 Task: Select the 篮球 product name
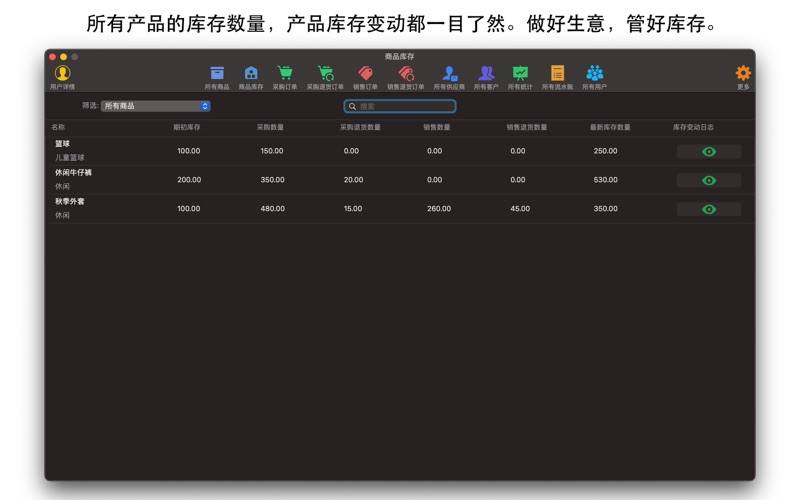[x=62, y=144]
